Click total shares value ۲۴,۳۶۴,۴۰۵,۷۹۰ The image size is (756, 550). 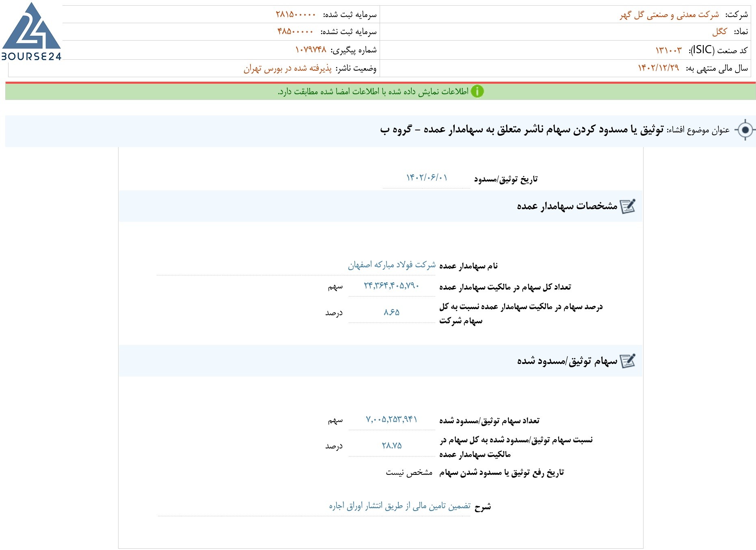(x=391, y=286)
